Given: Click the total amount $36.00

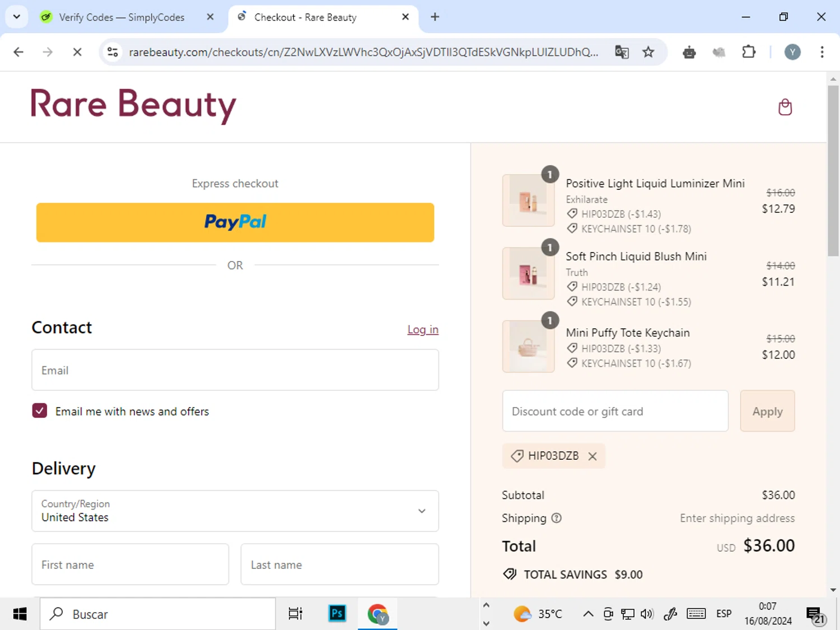Looking at the screenshot, I should [x=769, y=545].
